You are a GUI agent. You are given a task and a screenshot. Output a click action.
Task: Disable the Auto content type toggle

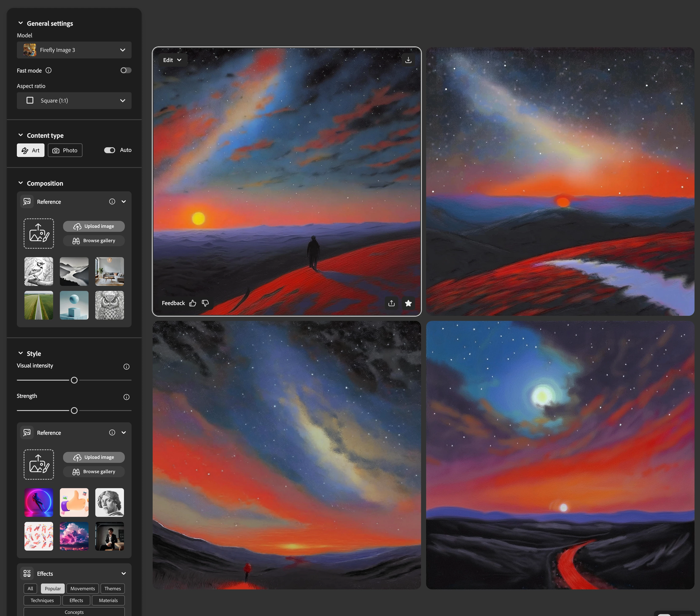[110, 150]
